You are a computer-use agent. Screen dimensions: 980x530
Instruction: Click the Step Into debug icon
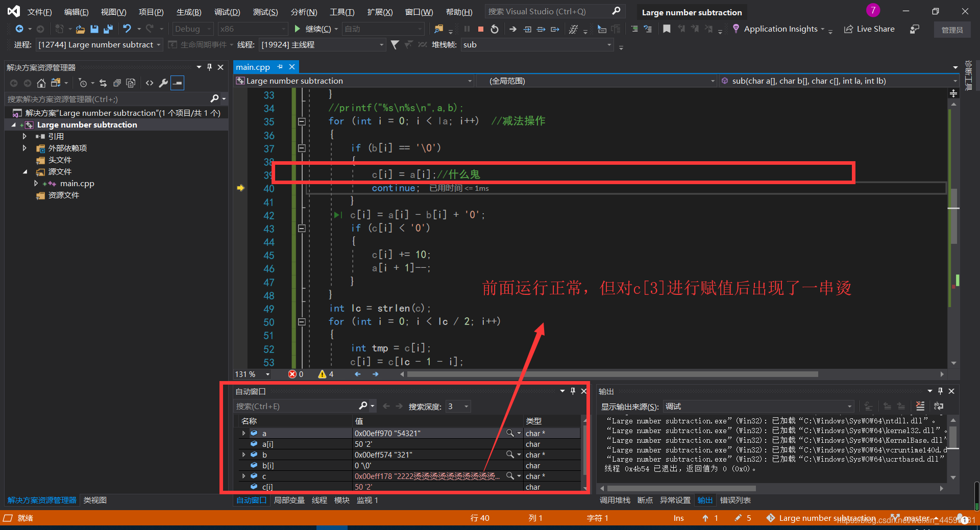pyautogui.click(x=527, y=29)
